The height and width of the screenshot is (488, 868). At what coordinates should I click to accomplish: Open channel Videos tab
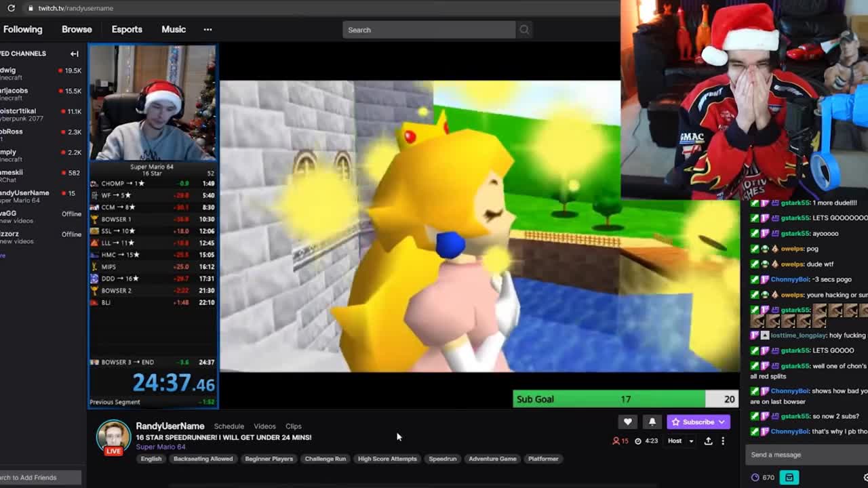[264, 426]
